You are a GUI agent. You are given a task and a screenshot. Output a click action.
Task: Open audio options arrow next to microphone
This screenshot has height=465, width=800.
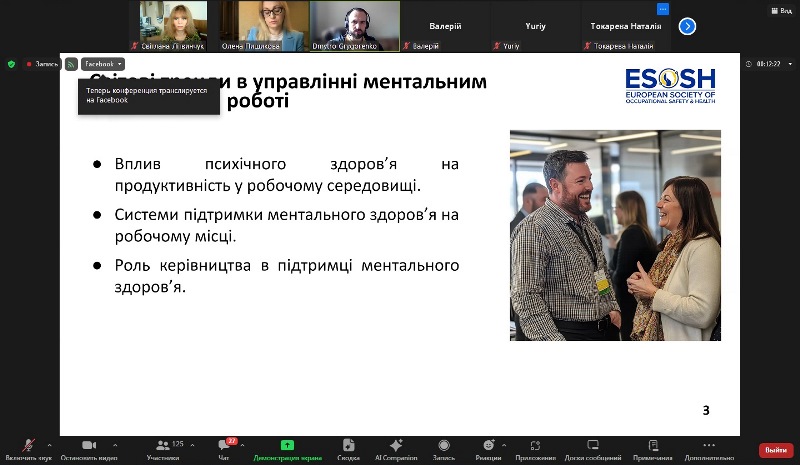49,445
